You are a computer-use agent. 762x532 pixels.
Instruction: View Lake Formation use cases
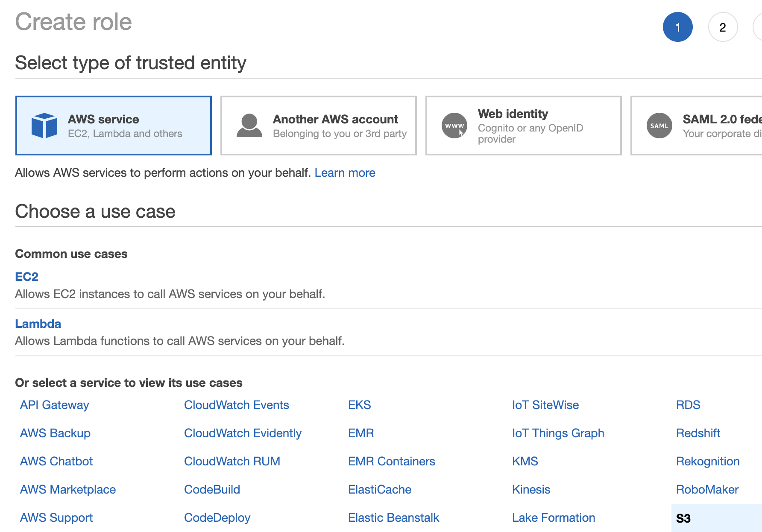tap(554, 517)
